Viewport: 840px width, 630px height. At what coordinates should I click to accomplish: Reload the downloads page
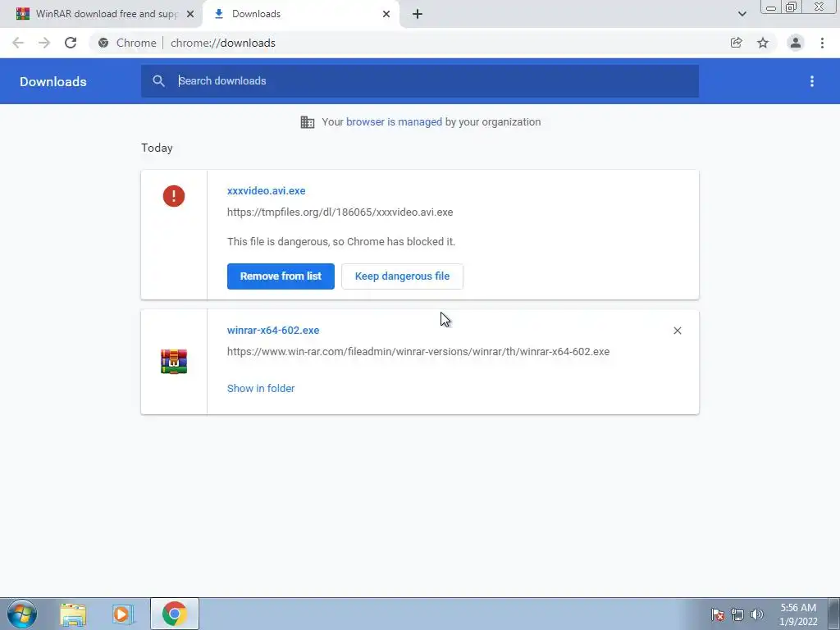coord(71,43)
